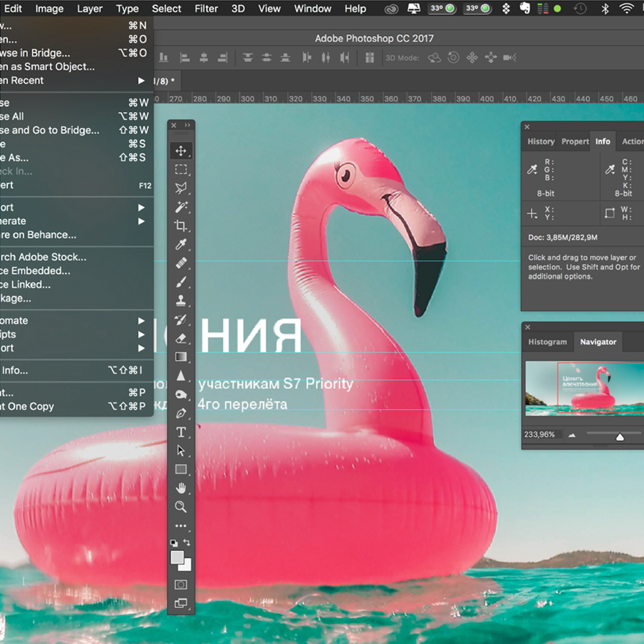Select the Clone Stamp tool
Screen dimensions: 644x644
click(181, 301)
